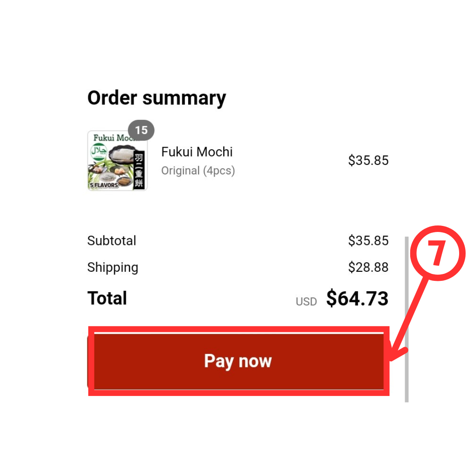
Task: Click the green Halal logo in thumbnail
Action: point(99,151)
